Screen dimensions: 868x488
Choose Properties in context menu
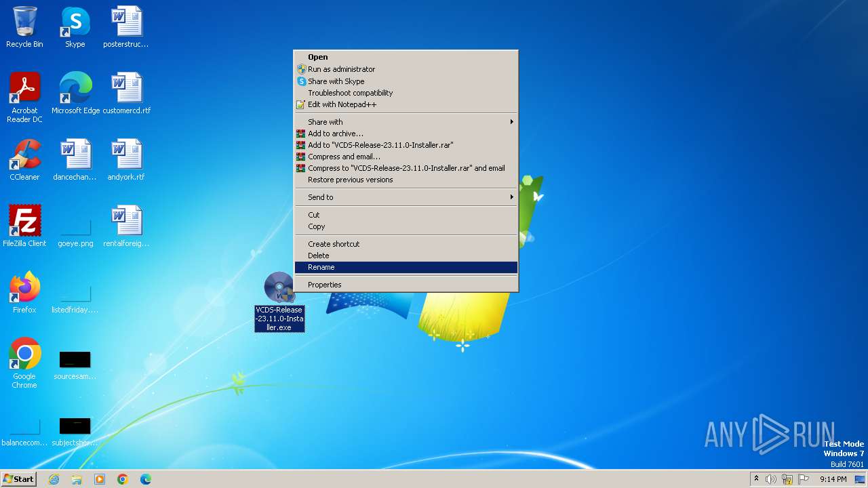pos(406,285)
